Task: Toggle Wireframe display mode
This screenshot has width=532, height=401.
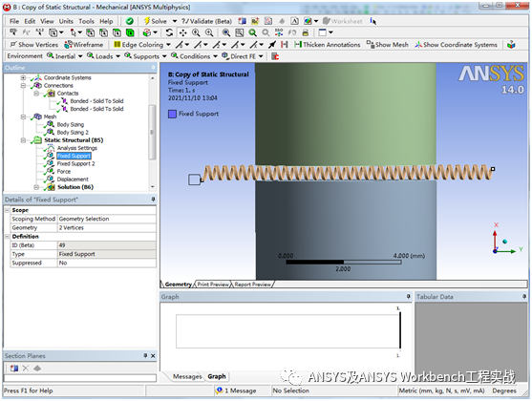Action: [83, 45]
